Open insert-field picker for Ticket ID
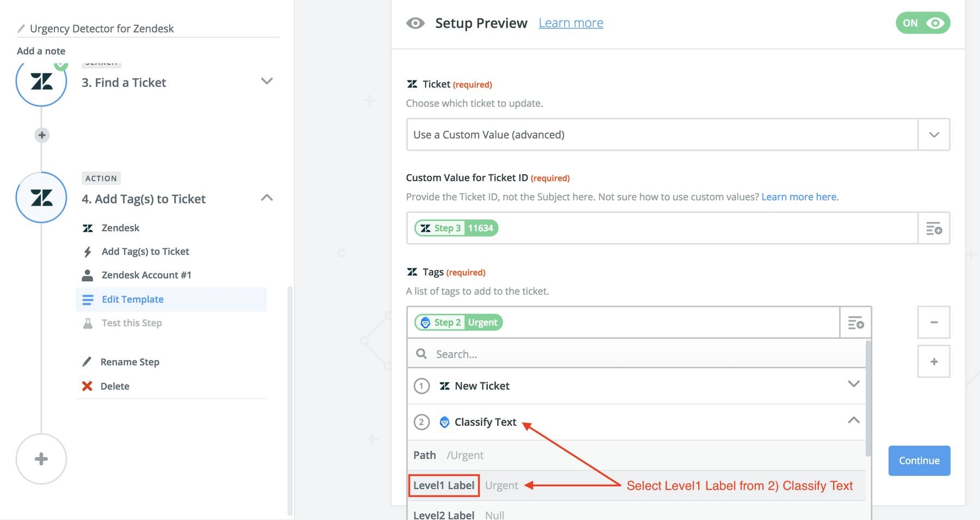The image size is (980, 520). coord(934,228)
